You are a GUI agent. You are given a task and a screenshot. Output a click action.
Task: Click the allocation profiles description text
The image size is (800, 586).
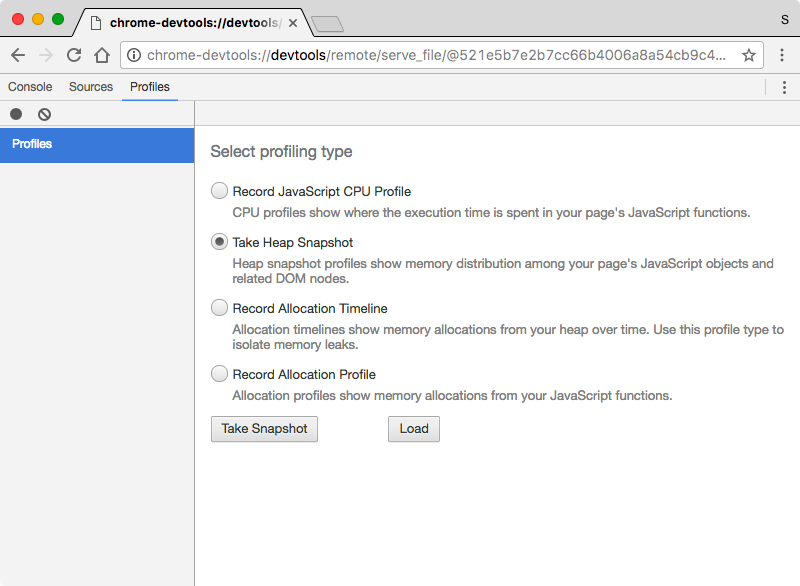pyautogui.click(x=452, y=396)
